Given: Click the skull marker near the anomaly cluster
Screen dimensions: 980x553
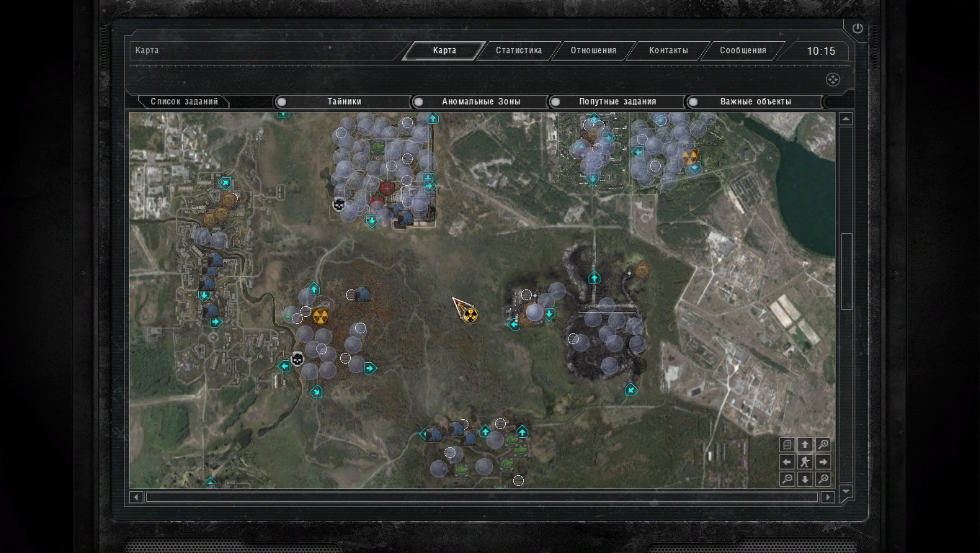Looking at the screenshot, I should click(x=339, y=205).
